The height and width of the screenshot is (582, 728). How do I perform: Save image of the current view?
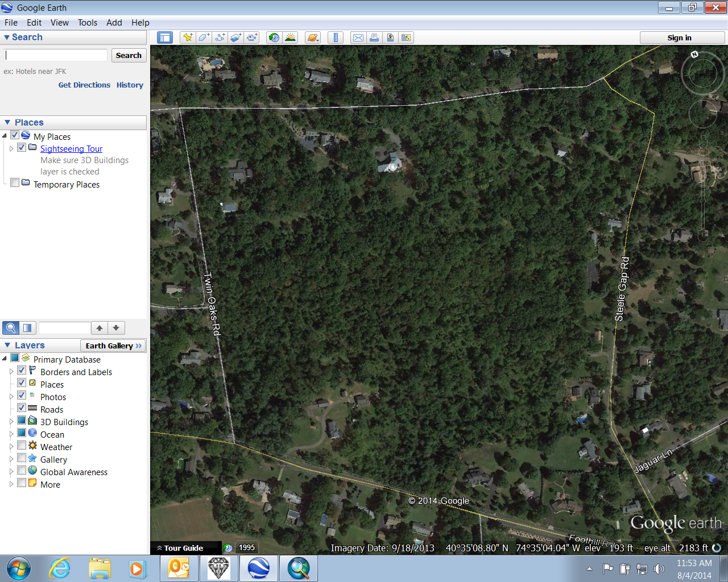pyautogui.click(x=390, y=38)
